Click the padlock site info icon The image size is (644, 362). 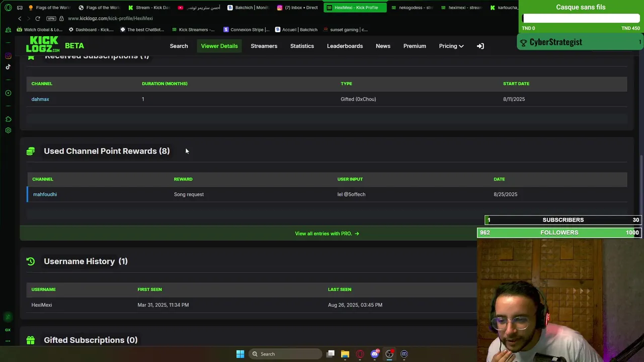coord(61,19)
